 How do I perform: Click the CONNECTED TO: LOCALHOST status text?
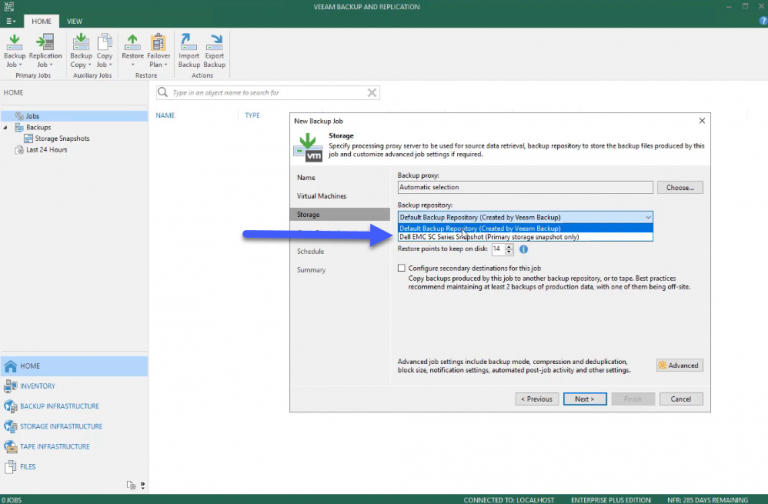tap(508, 500)
